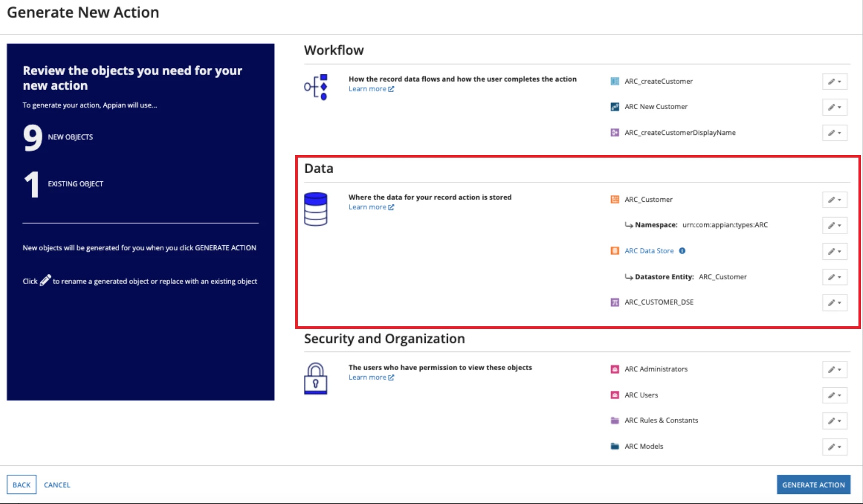Image resolution: width=863 pixels, height=504 pixels.
Task: Click the ARC Users group icon
Action: (x=615, y=395)
